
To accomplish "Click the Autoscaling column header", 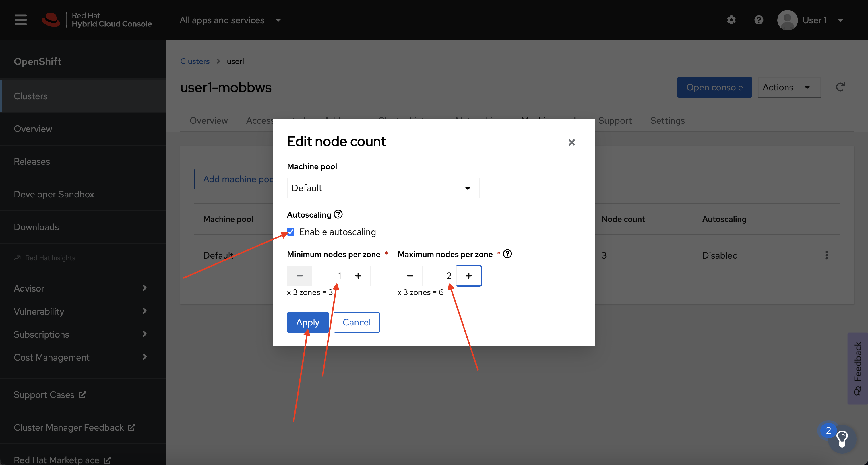I will pyautogui.click(x=724, y=219).
